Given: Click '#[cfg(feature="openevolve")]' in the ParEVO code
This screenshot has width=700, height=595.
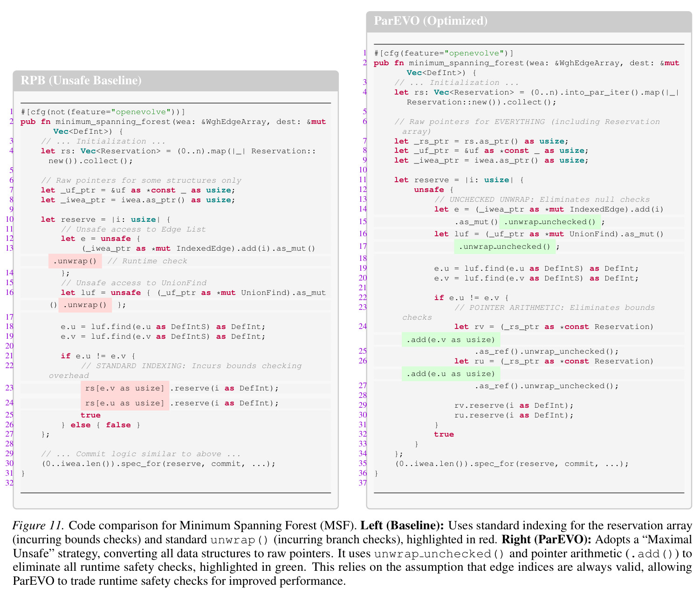Looking at the screenshot, I should pos(444,53).
